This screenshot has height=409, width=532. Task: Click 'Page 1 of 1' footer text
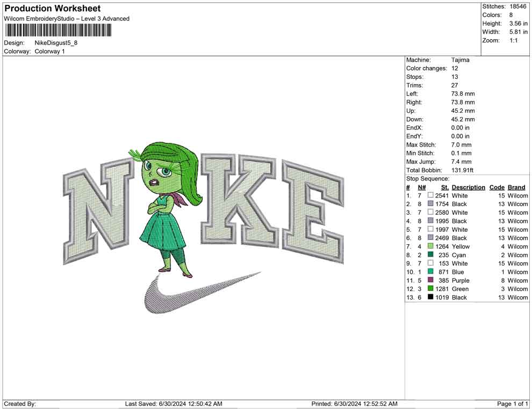512,404
